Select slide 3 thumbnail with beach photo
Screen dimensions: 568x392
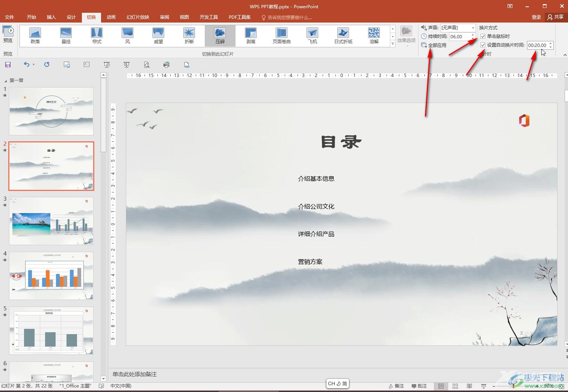point(51,221)
